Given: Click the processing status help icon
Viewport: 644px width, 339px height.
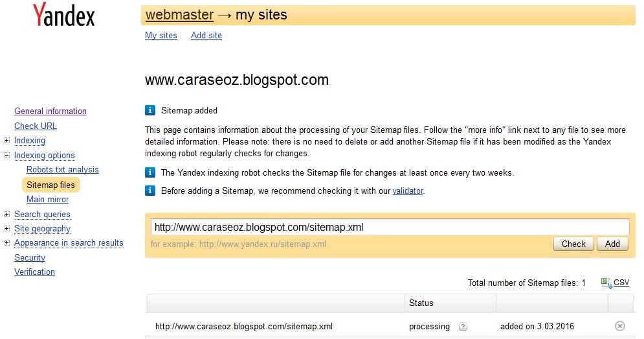Looking at the screenshot, I should click(x=463, y=327).
